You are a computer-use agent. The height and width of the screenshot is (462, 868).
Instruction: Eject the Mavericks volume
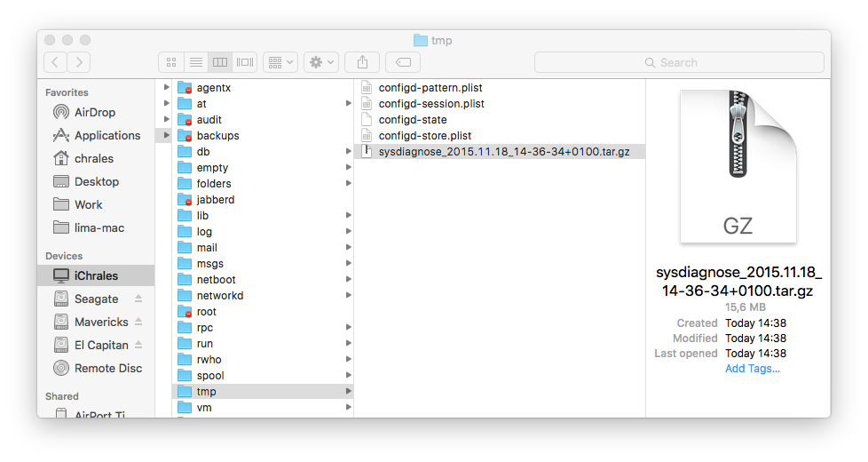click(x=138, y=322)
